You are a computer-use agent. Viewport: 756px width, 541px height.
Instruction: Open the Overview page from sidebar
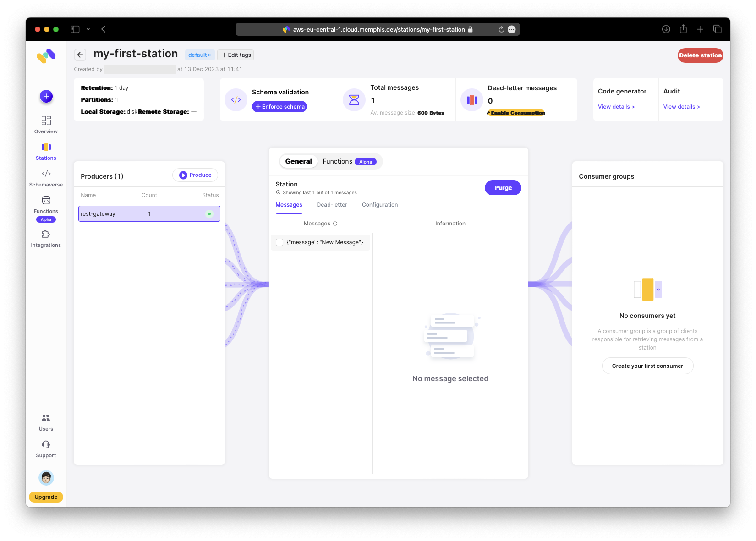(x=46, y=125)
